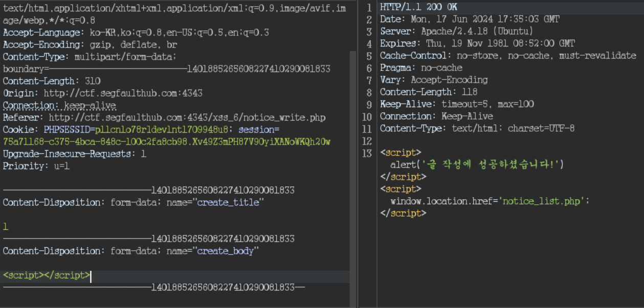Click the create_title Content-Disposition line

pos(134,202)
